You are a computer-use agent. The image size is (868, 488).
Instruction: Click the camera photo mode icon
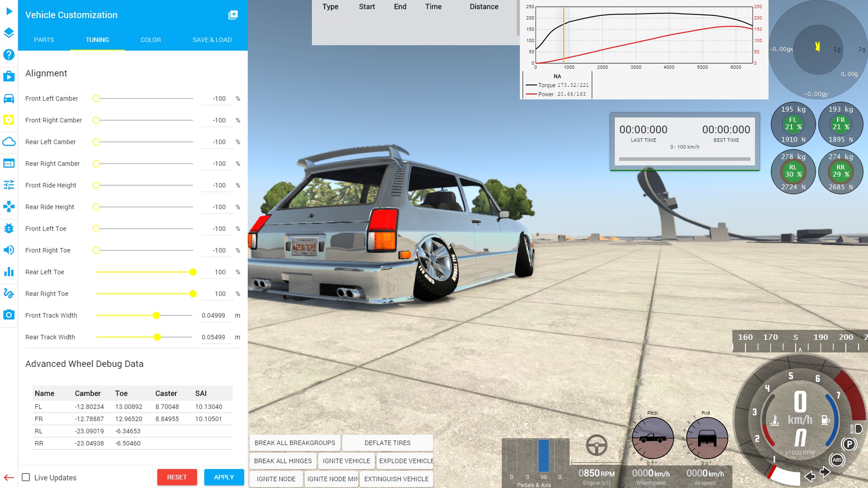(x=9, y=315)
